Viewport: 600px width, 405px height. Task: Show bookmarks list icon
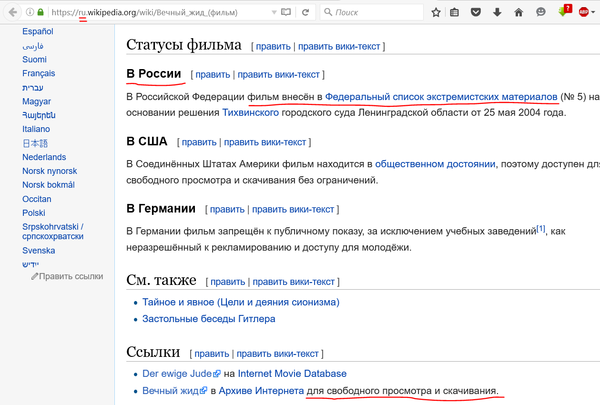454,12
